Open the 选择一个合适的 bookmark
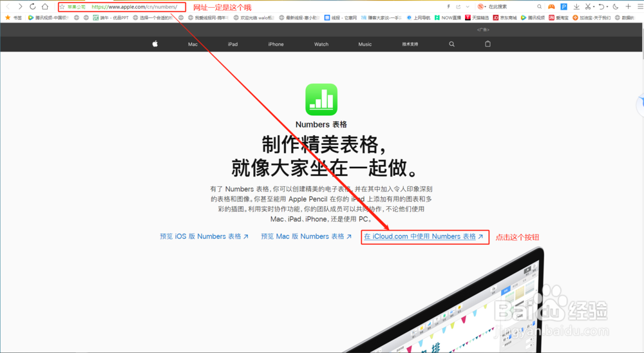Image resolution: width=644 pixels, height=353 pixels. point(153,17)
